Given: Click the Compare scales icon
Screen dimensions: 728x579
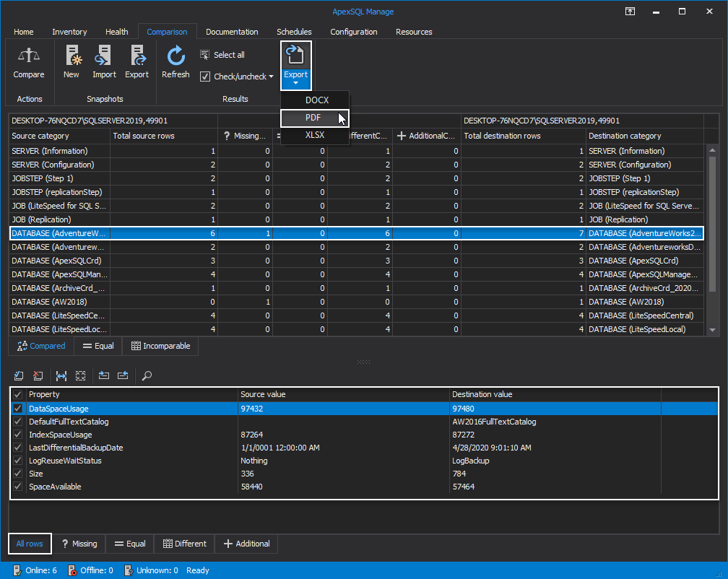Looking at the screenshot, I should [x=29, y=56].
